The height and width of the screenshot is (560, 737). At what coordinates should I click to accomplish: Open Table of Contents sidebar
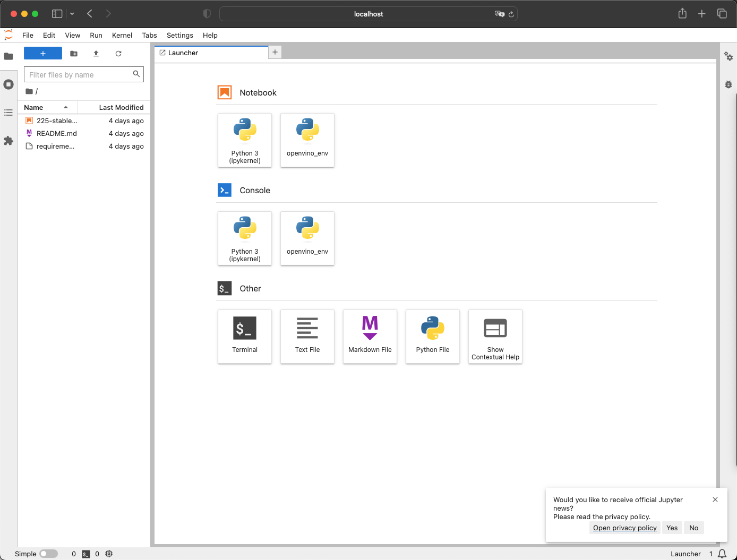coord(8,113)
